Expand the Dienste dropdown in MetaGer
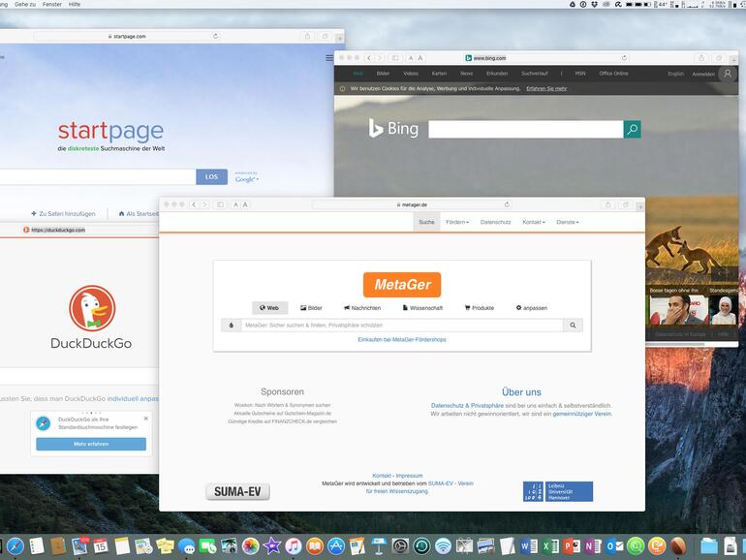The height and width of the screenshot is (560, 746). click(x=568, y=222)
